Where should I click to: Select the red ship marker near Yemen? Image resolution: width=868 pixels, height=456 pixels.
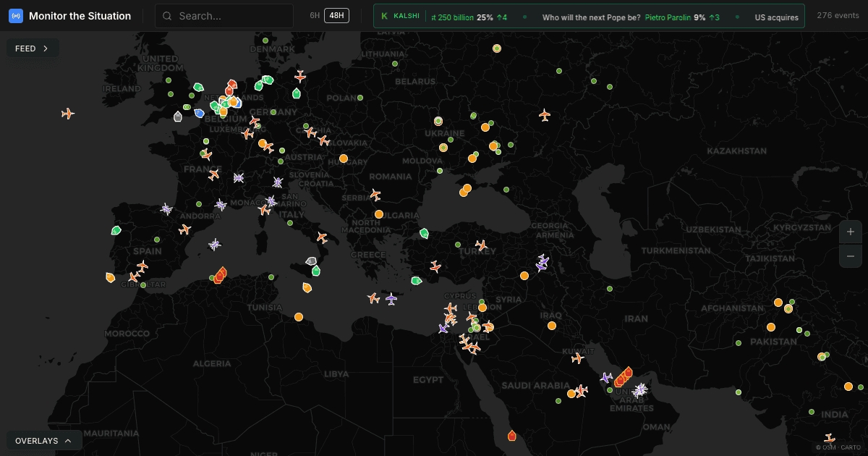pyautogui.click(x=512, y=436)
